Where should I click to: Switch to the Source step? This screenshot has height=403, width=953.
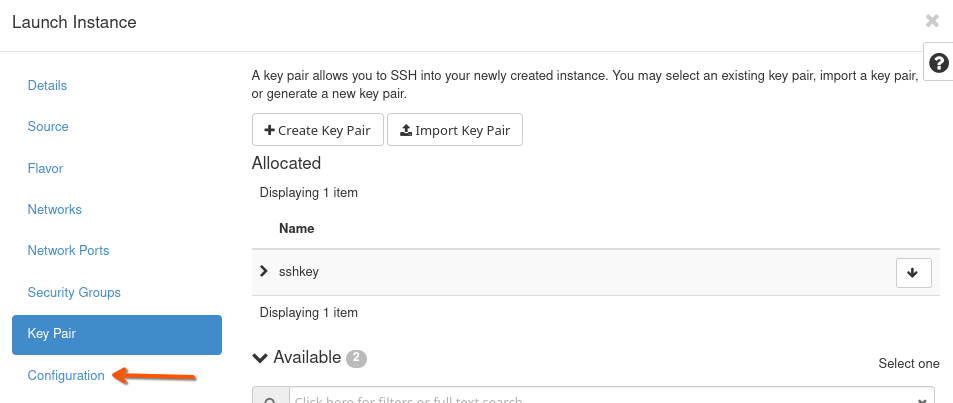[x=48, y=127]
